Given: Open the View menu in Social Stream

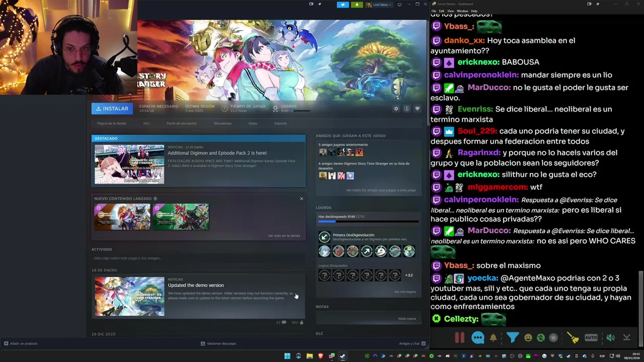Looking at the screenshot, I should (x=450, y=11).
